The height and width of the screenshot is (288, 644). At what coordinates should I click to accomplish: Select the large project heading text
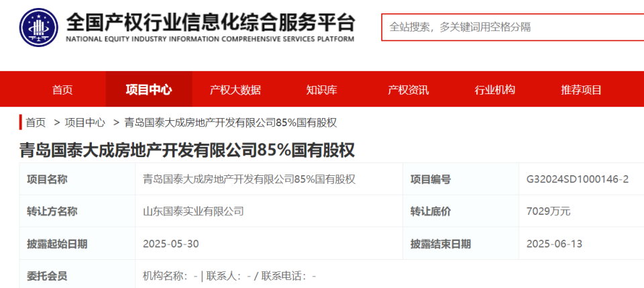pos(187,150)
